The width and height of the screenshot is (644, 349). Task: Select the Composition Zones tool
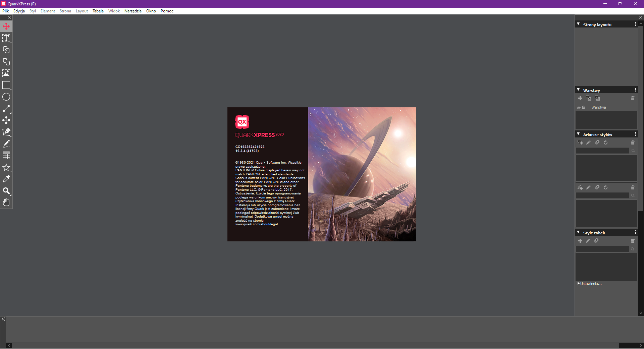tap(6, 120)
